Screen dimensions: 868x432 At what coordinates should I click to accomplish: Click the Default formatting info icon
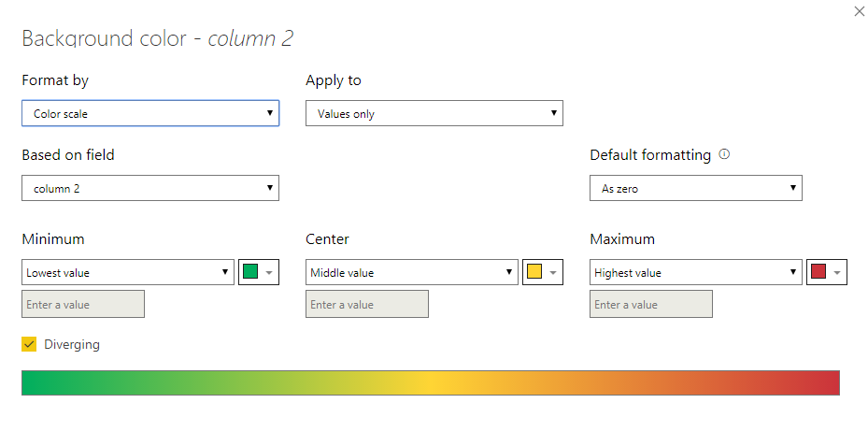pos(724,154)
